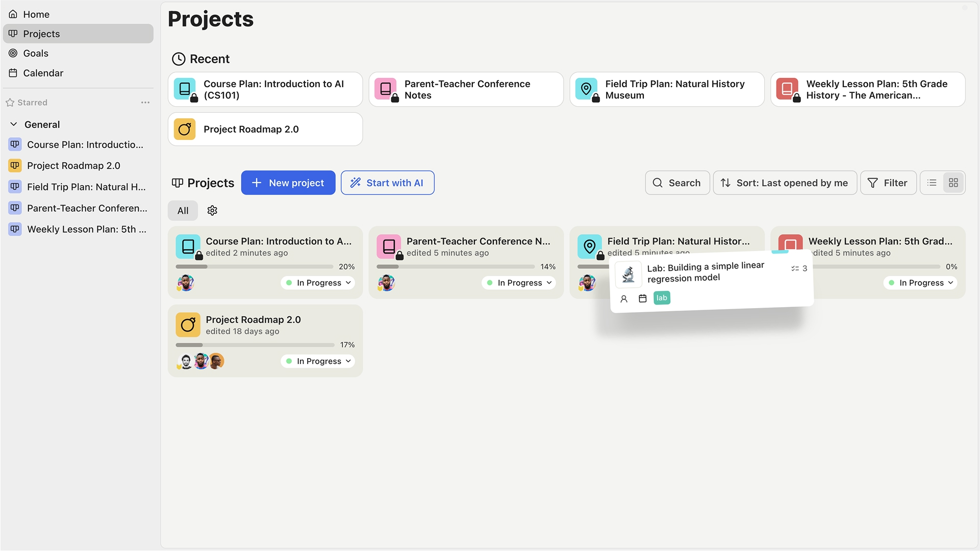Click the Field Trip Plan map pin icon in Recent
The image size is (980, 551).
click(x=586, y=89)
